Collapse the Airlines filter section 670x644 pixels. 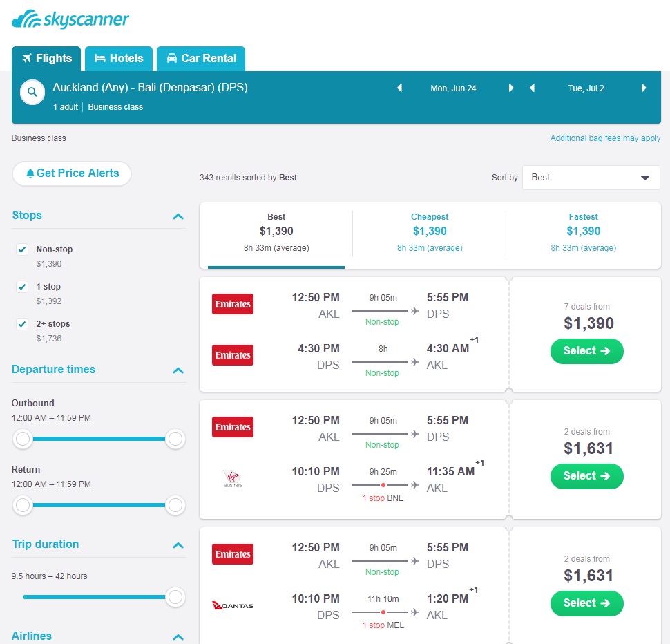click(178, 637)
